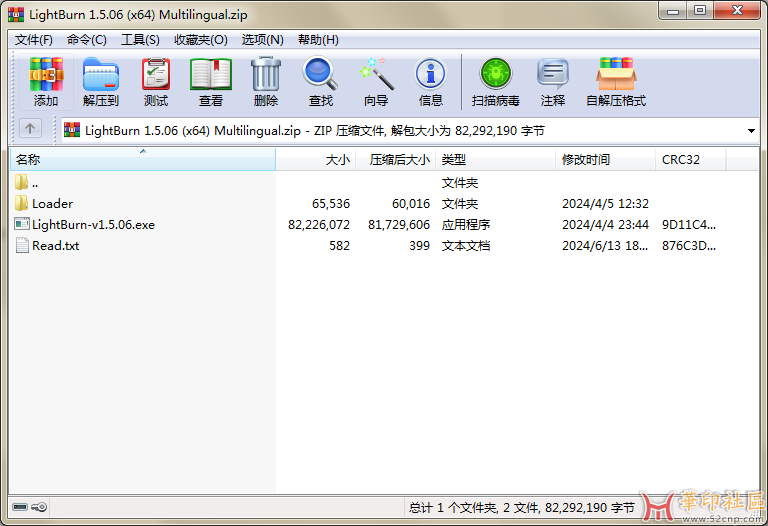Click CRC value 876C3D...
This screenshot has height=526, width=768.
[x=689, y=246]
